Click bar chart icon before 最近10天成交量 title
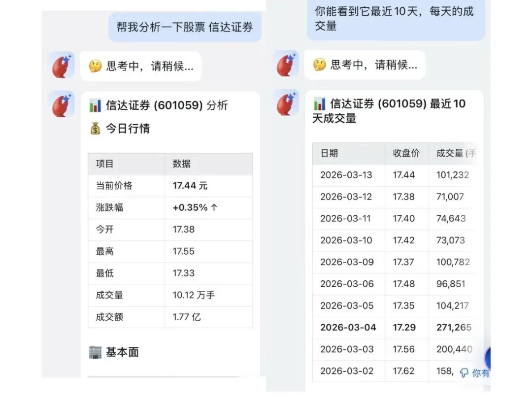Viewport: 532px width, 405px height. coord(319,104)
